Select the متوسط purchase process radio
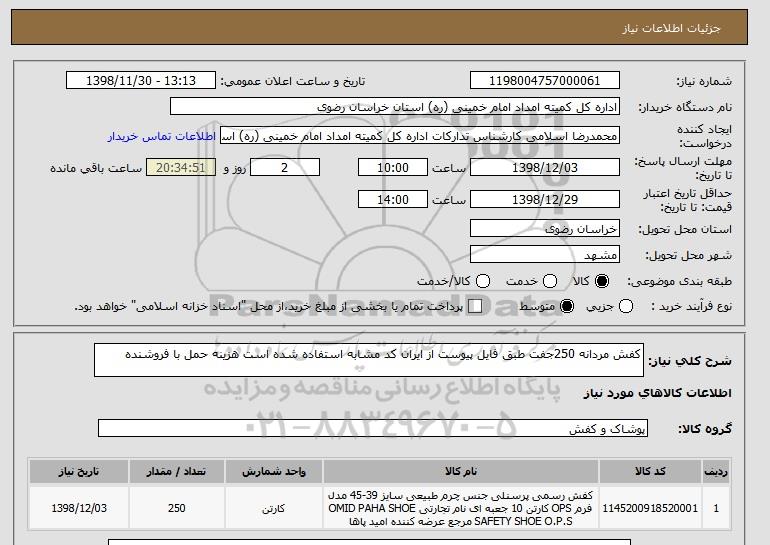Viewport: 770px width, 545px height. click(567, 306)
